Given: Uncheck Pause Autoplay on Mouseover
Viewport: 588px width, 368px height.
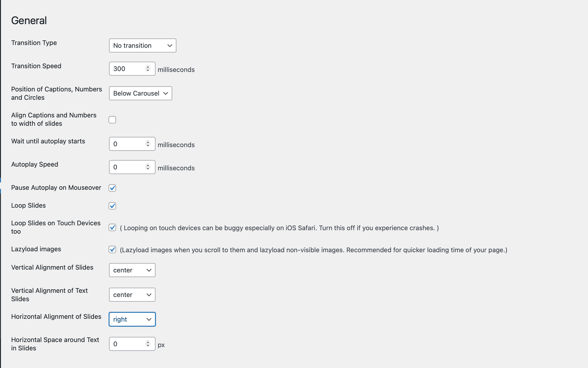Looking at the screenshot, I should coord(112,188).
